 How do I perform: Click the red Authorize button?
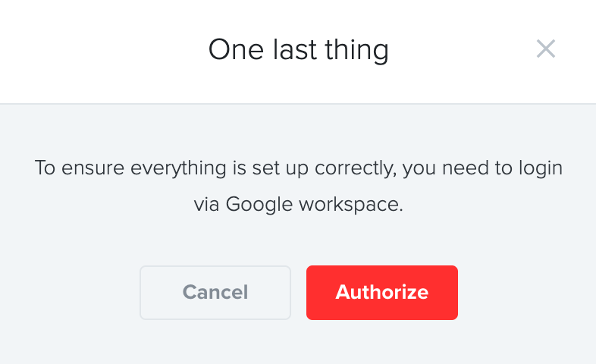pos(382,293)
